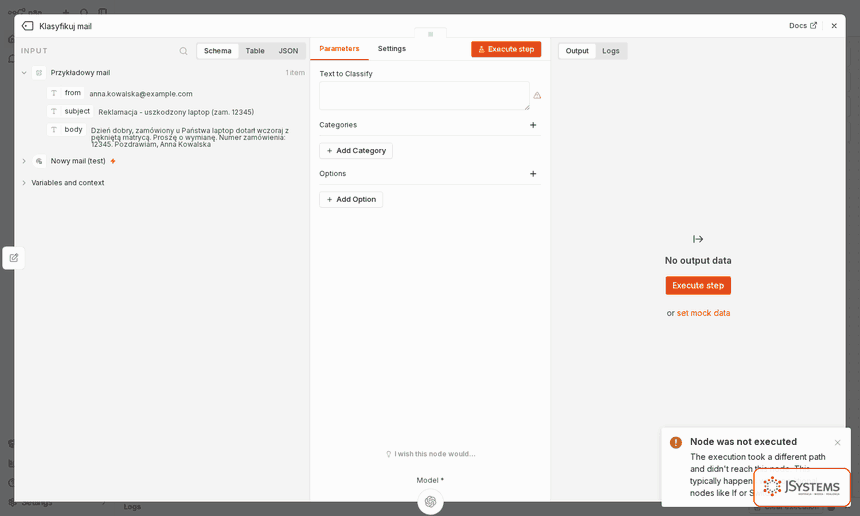Dismiss the Node was not executed notification
Screen dimensions: 860x516
tap(838, 443)
